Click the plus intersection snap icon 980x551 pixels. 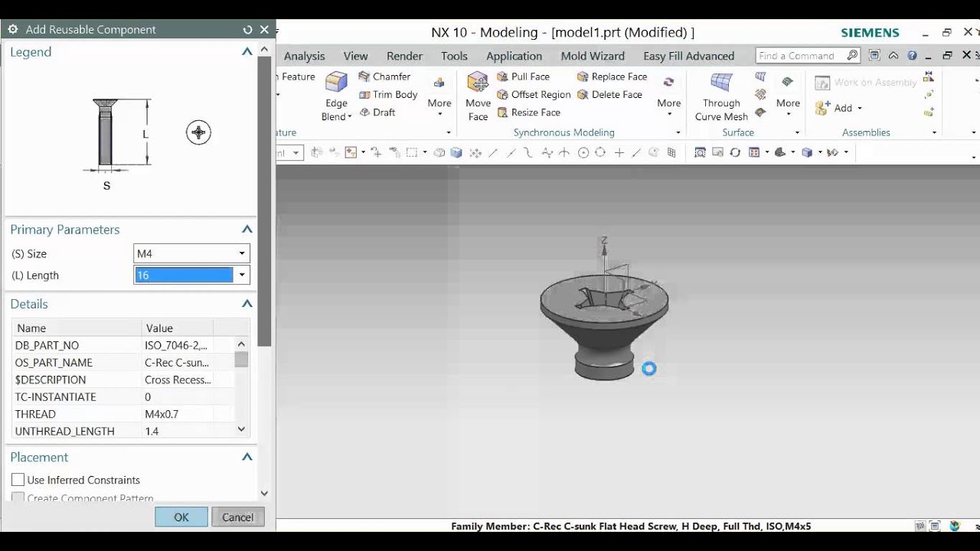coord(619,152)
